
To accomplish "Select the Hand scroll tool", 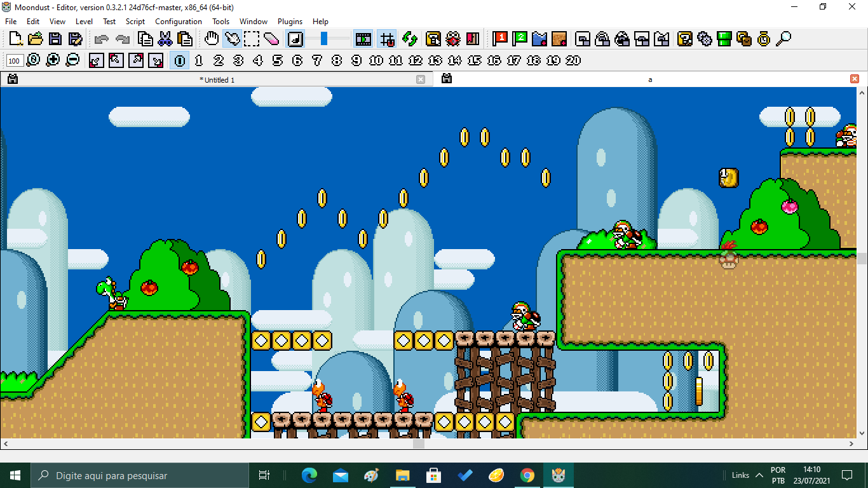I will click(212, 39).
